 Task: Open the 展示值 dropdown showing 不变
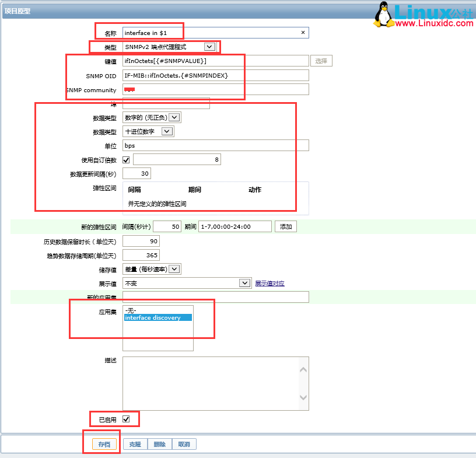tap(244, 283)
